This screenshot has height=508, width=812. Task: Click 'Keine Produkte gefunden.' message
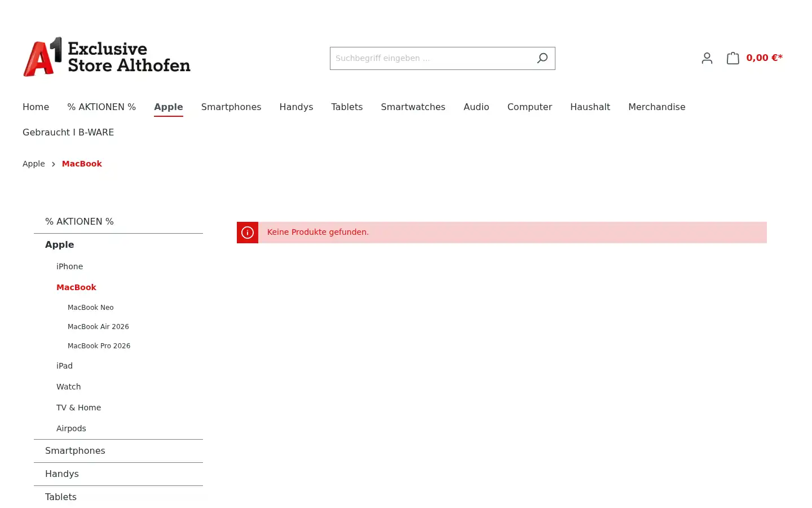[318, 232]
